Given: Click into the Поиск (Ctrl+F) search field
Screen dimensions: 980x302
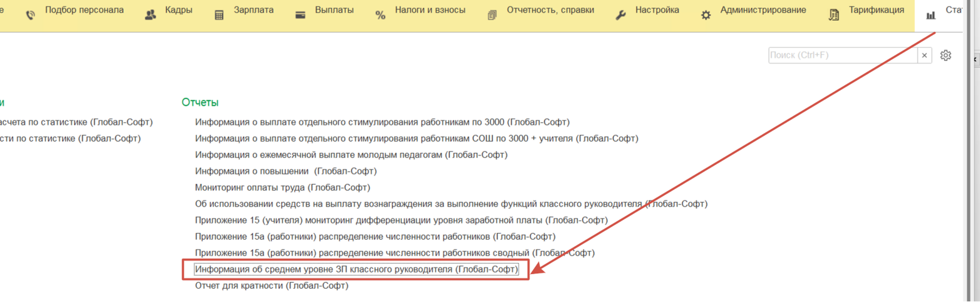Looking at the screenshot, I should (842, 55).
